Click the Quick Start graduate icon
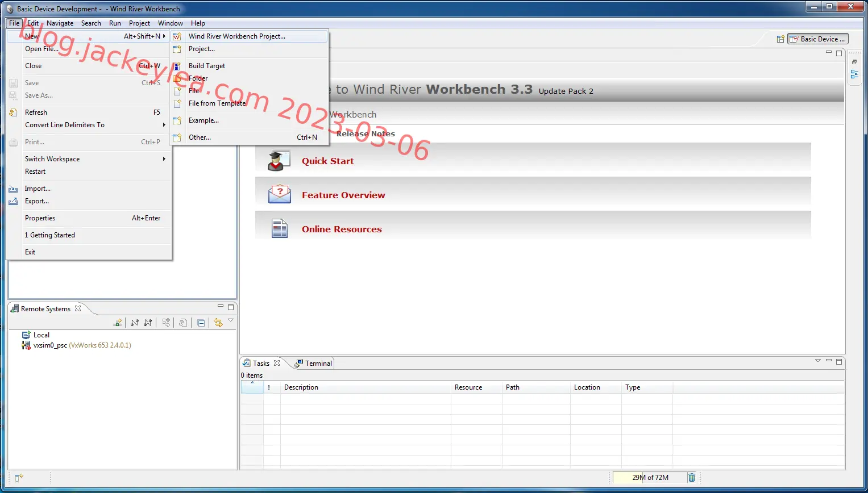This screenshot has width=868, height=493. point(279,161)
